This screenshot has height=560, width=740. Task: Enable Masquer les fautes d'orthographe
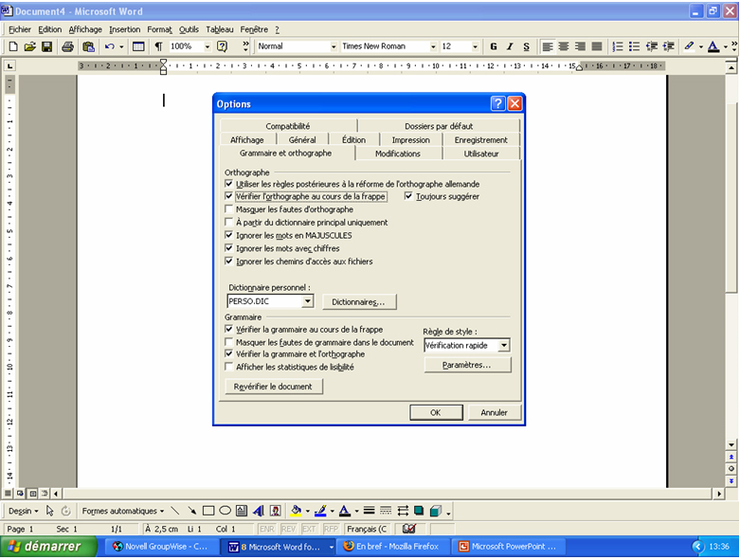click(228, 209)
